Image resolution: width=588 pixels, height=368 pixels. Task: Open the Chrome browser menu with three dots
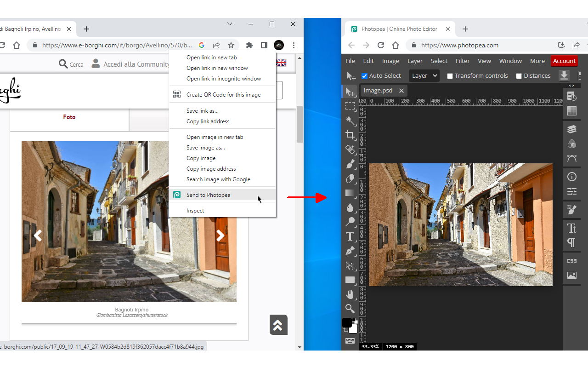(294, 45)
